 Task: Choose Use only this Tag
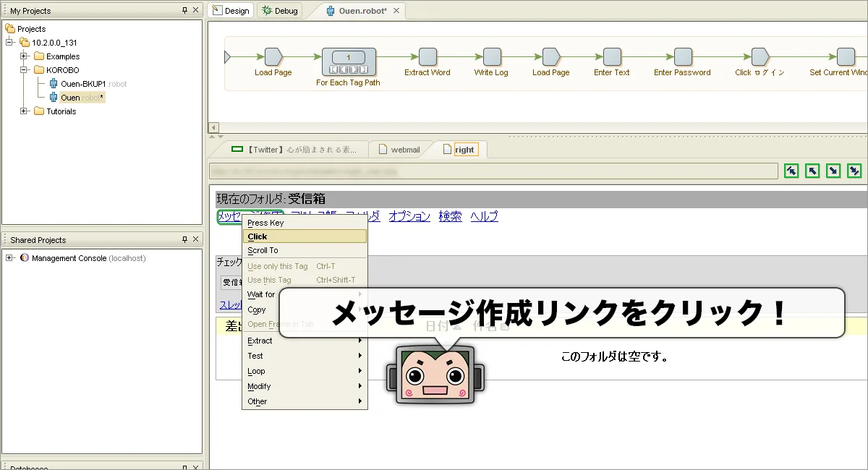(305, 266)
